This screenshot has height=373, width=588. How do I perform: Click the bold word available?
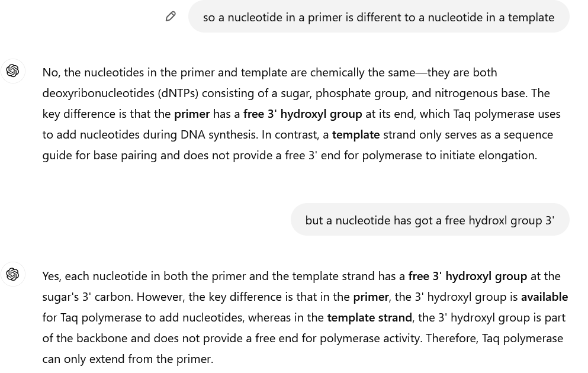544,296
